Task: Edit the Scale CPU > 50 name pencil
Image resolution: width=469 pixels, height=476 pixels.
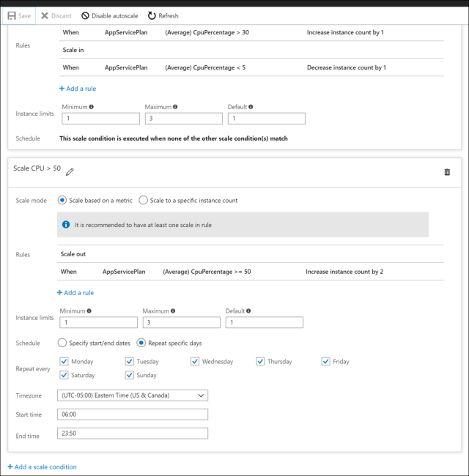Action: pos(70,171)
